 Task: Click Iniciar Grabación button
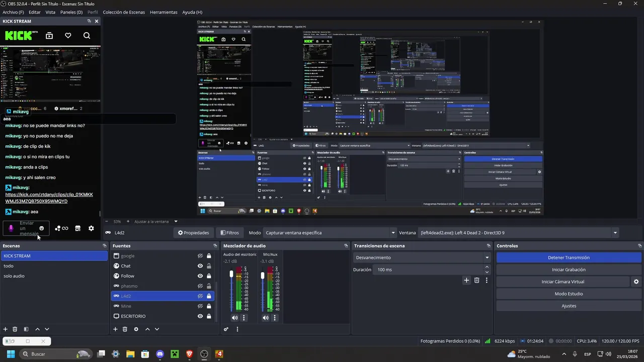pos(569,269)
